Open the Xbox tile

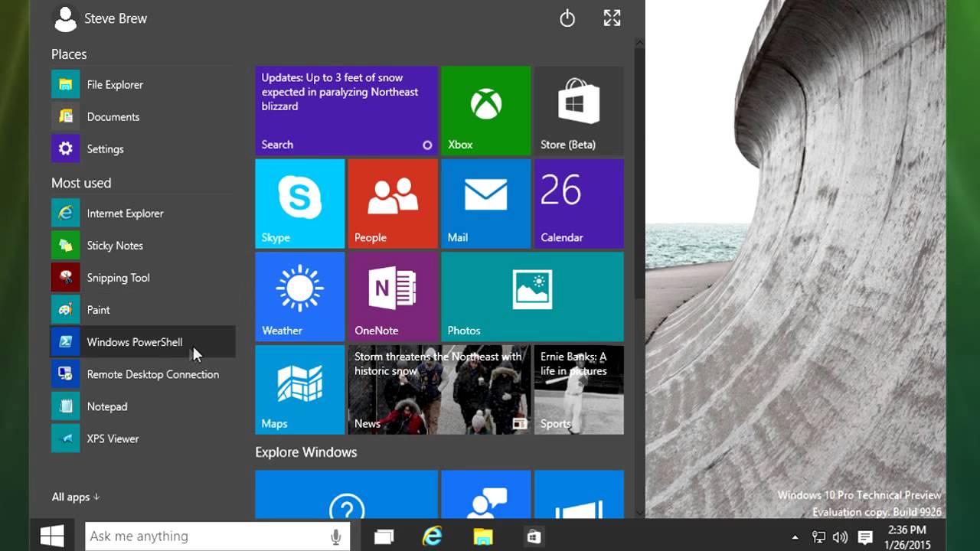[x=485, y=111]
